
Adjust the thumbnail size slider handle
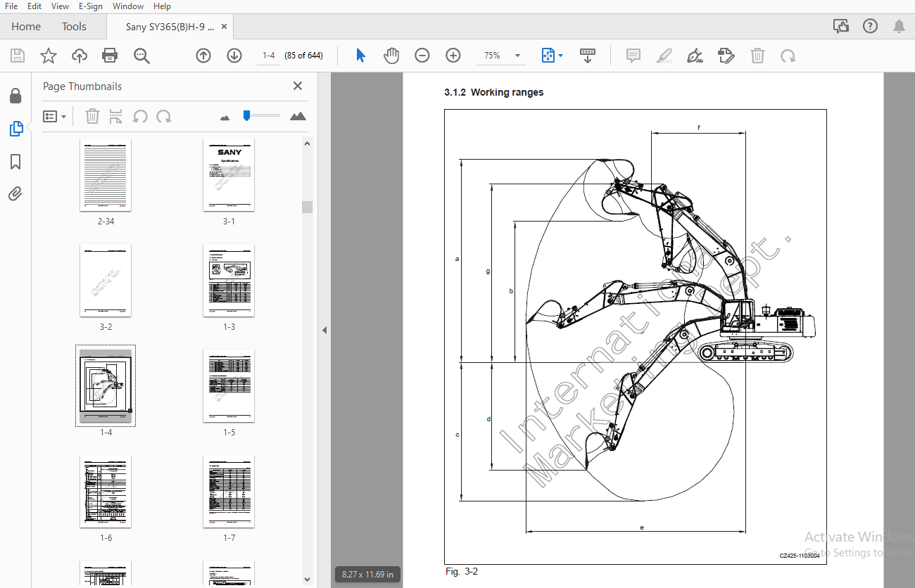tap(246, 115)
